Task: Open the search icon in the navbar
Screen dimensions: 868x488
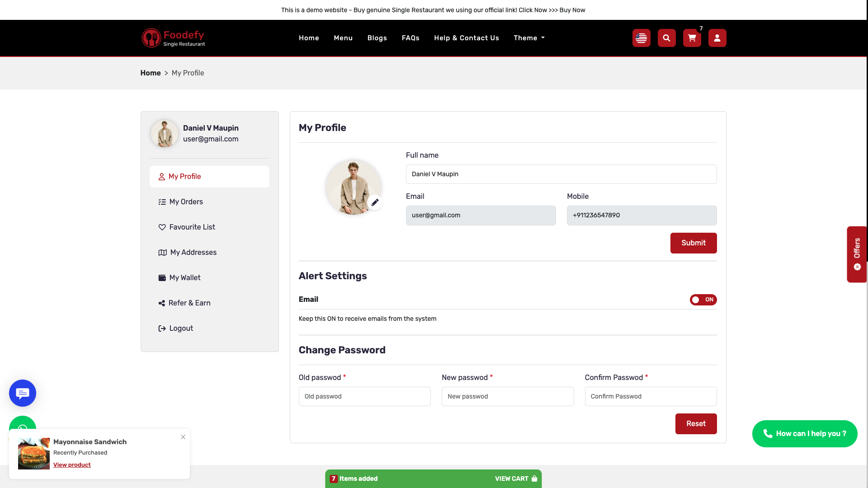Action: (x=666, y=38)
